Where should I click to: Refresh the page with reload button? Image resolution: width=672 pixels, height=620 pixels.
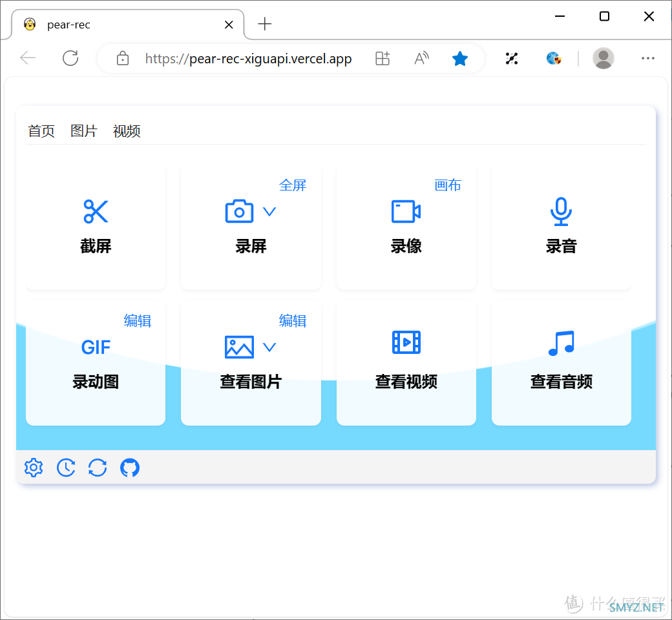tap(70, 58)
